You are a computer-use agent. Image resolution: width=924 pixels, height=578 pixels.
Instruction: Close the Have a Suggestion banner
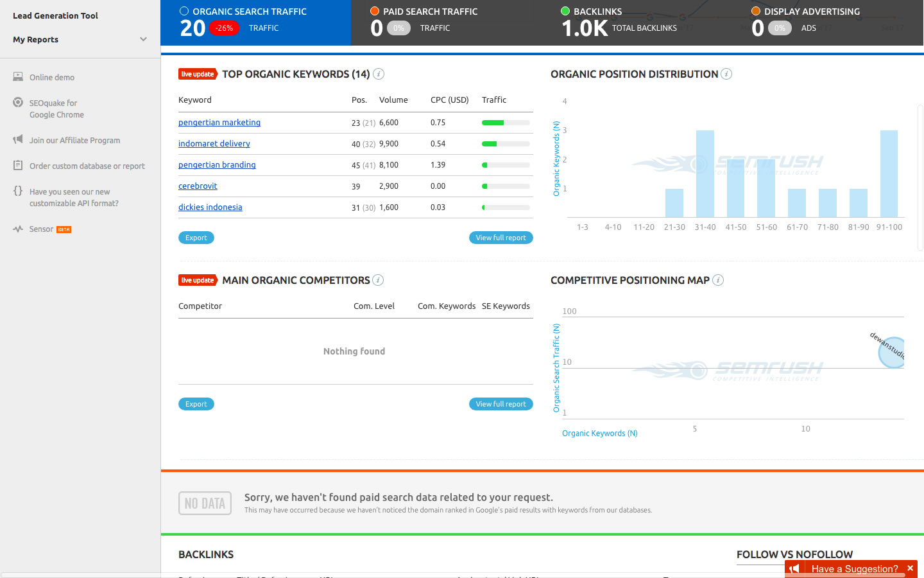click(910, 568)
